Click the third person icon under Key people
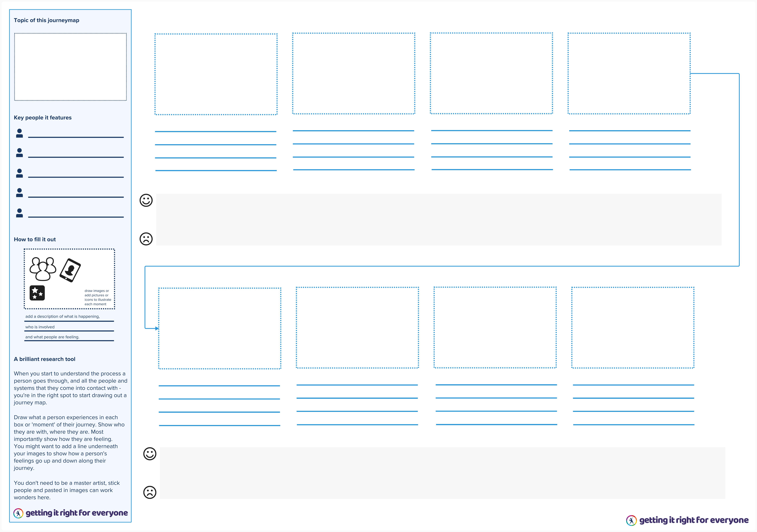This screenshot has width=757, height=532. click(x=19, y=173)
